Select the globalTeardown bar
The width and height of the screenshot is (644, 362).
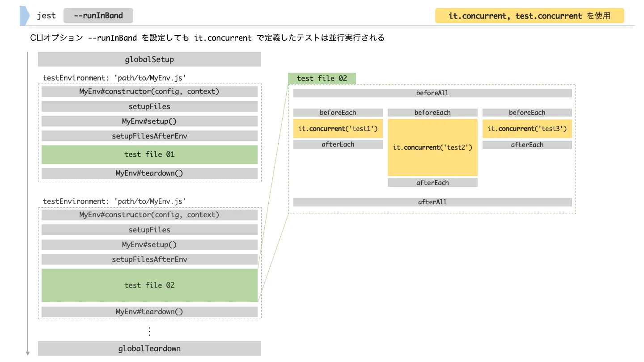149,349
